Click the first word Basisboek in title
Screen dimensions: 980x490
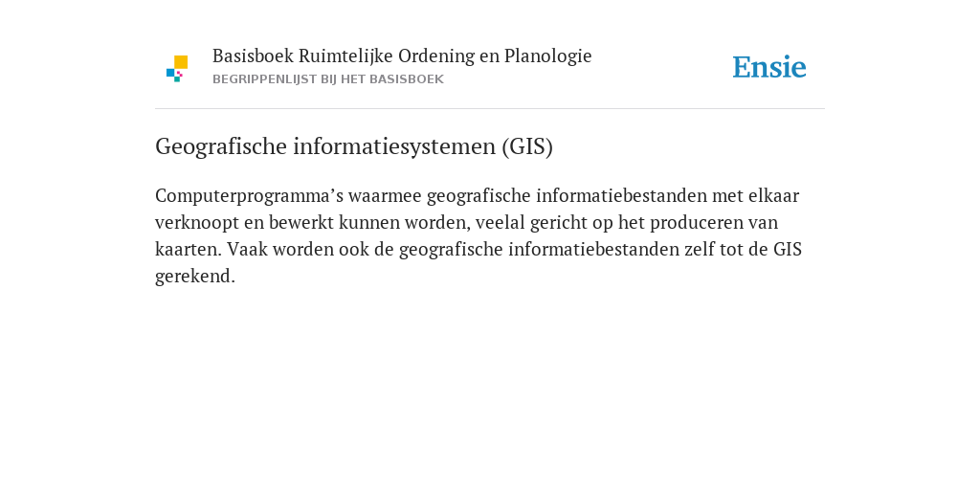point(253,56)
